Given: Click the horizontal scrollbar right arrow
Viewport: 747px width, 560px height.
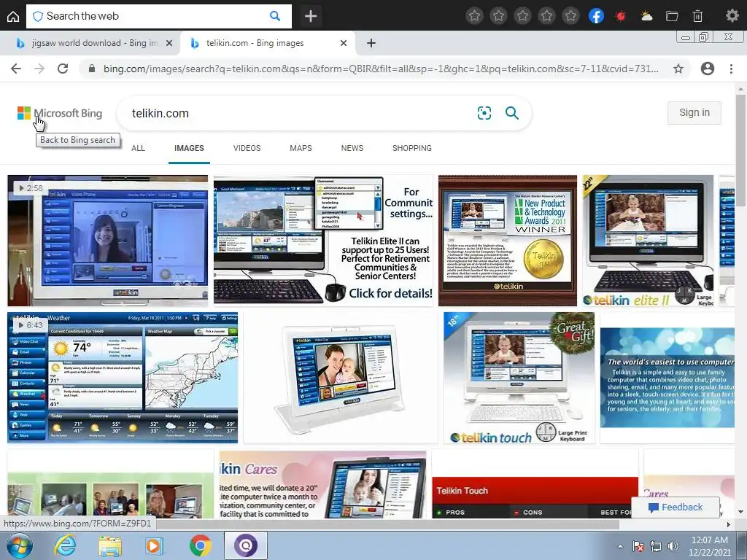Looking at the screenshot, I should (728, 524).
